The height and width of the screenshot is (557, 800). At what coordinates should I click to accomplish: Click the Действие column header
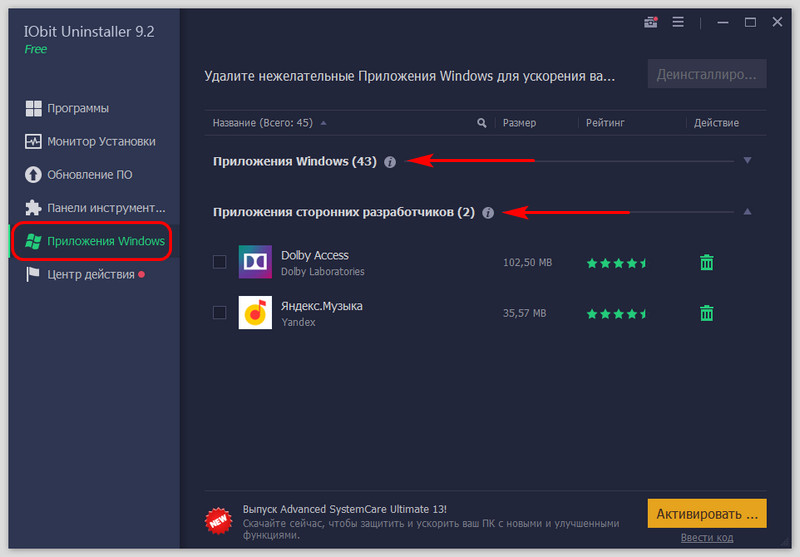[x=716, y=123]
